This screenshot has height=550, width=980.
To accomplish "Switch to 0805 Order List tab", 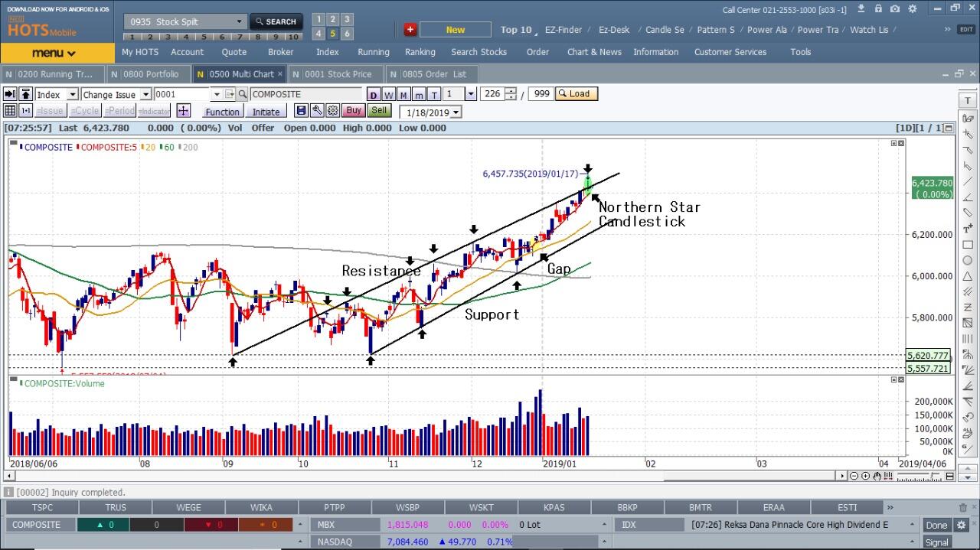I will pyautogui.click(x=433, y=74).
